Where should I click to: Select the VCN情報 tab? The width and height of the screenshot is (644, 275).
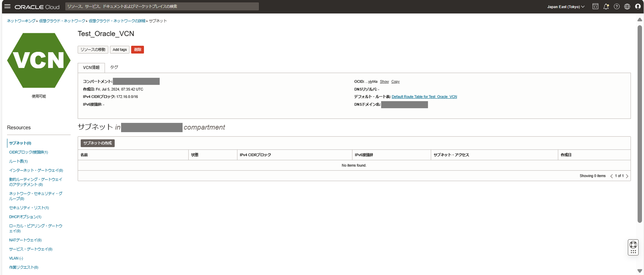[91, 68]
